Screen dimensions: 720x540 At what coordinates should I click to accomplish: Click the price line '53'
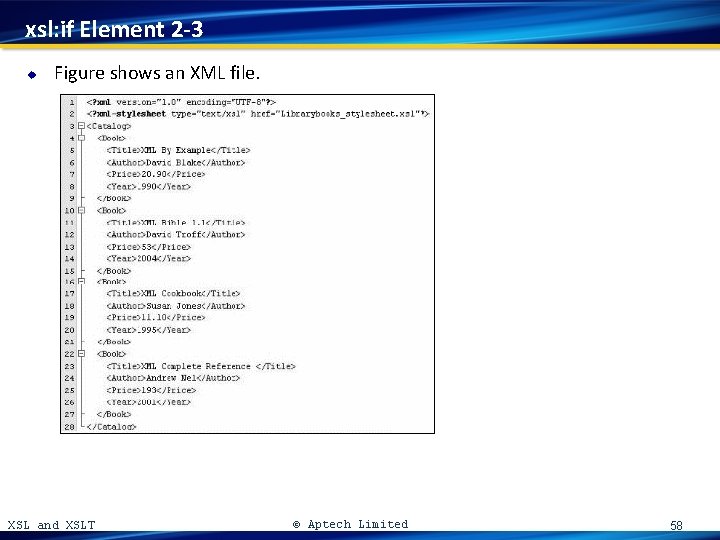click(x=148, y=247)
